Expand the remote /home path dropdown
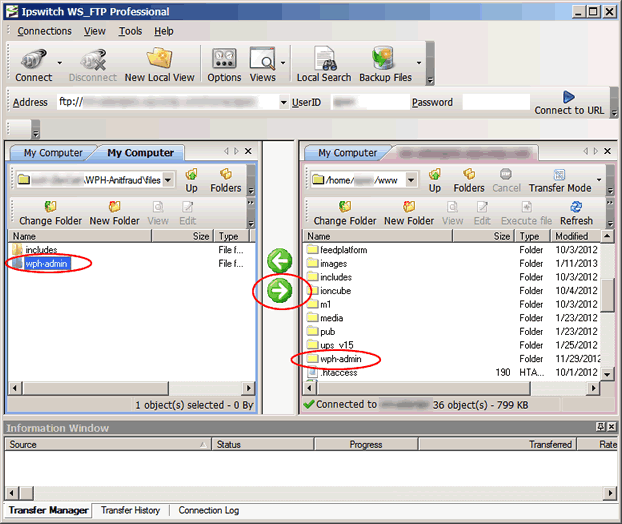The width and height of the screenshot is (622, 524). (x=411, y=181)
